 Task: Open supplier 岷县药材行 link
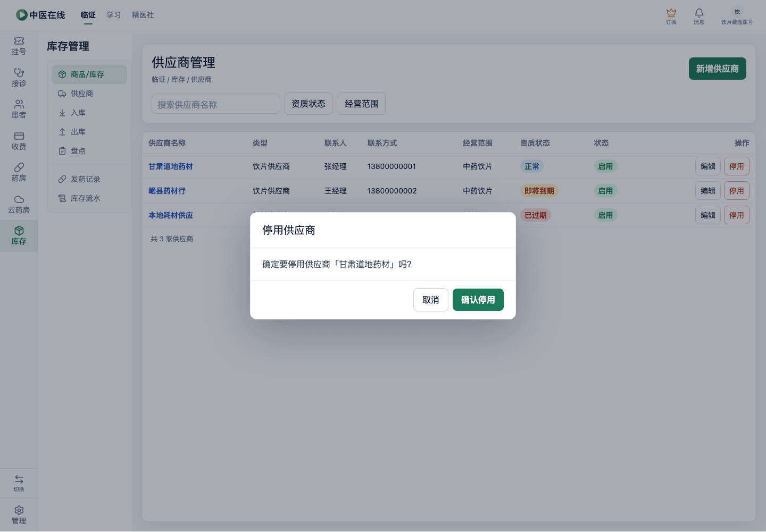pyautogui.click(x=167, y=191)
